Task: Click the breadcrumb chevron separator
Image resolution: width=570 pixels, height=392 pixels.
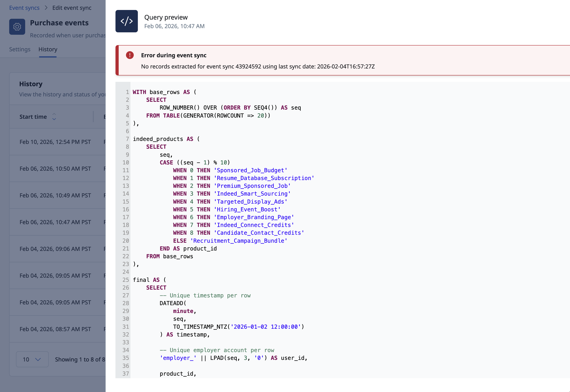Action: (46, 8)
